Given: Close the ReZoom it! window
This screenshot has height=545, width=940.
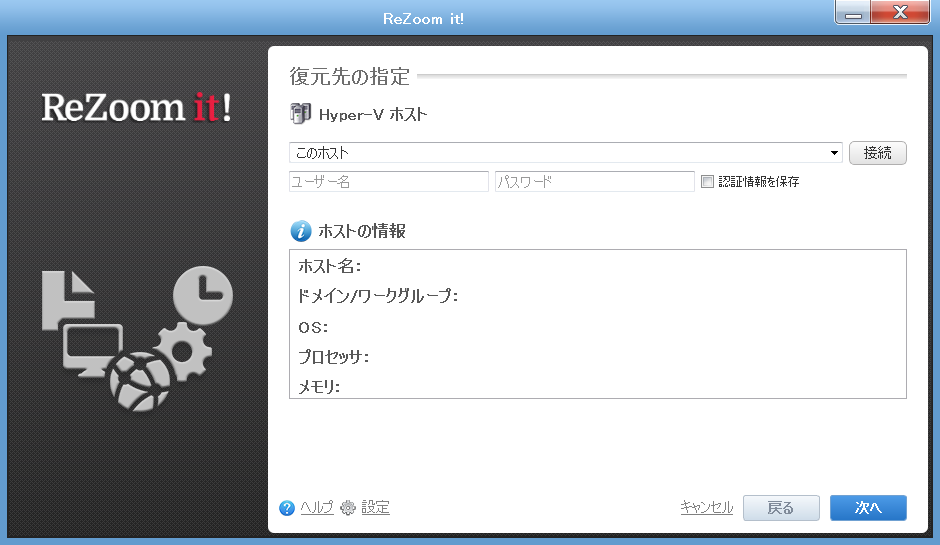Looking at the screenshot, I should 900,13.
